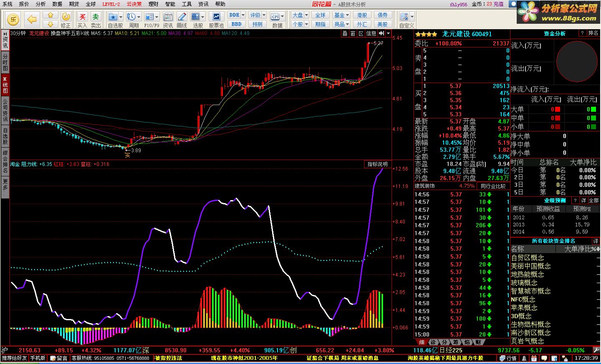Screen dimensions: 601x364
Task: Click the 充值 recharge link
Action: pyautogui.click(x=498, y=4)
